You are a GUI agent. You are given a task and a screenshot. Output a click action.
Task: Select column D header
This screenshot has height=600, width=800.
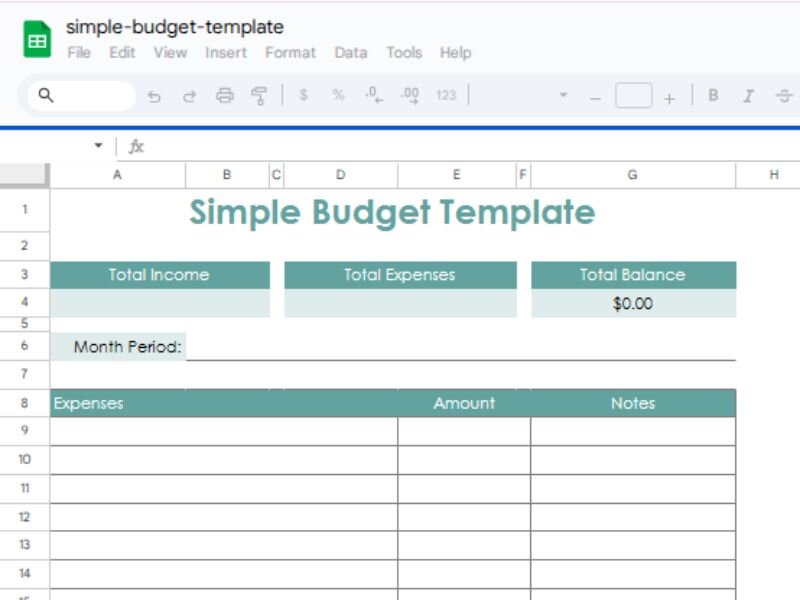pos(340,175)
